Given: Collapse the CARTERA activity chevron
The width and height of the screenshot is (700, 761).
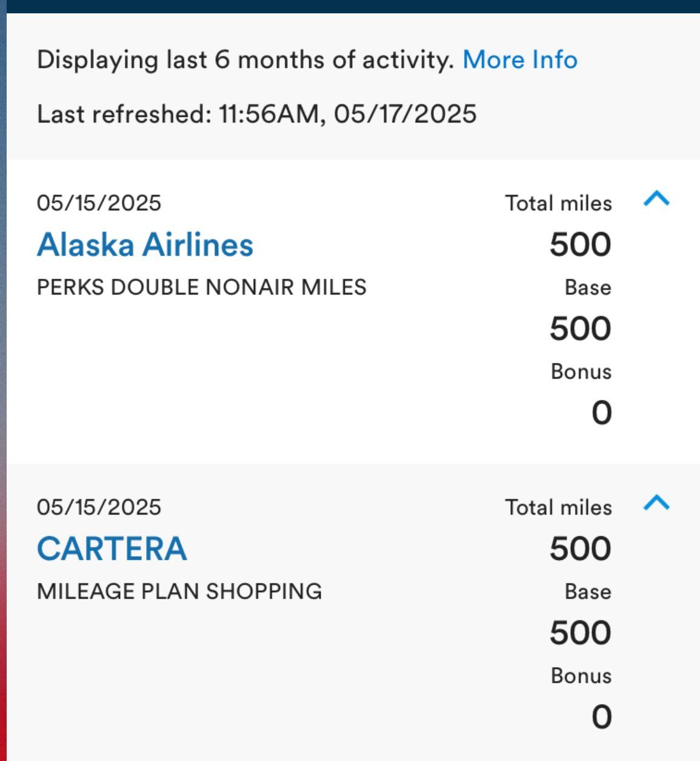Looking at the screenshot, I should click(656, 502).
